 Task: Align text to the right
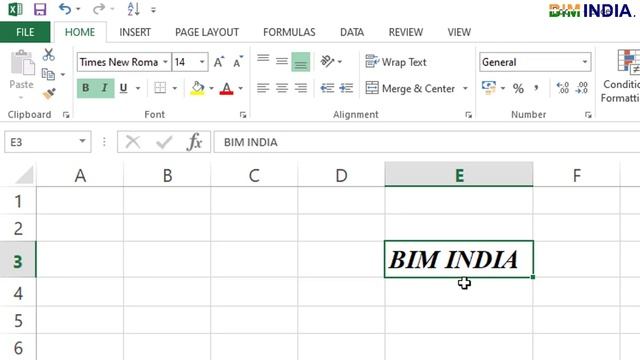click(301, 88)
